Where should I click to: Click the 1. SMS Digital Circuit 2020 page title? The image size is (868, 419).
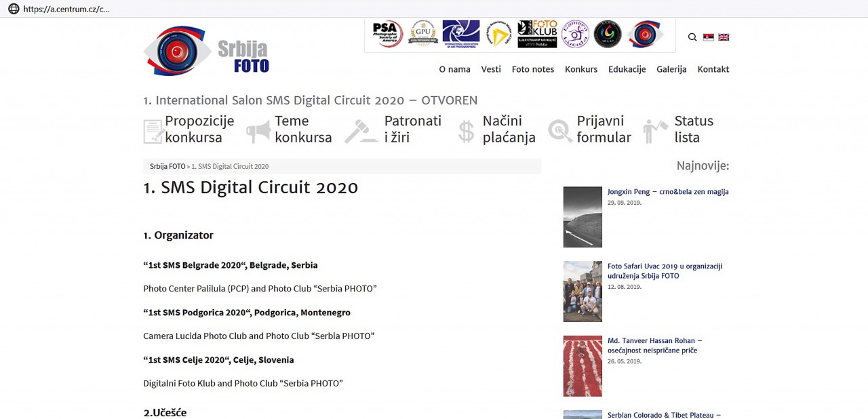pos(250,188)
